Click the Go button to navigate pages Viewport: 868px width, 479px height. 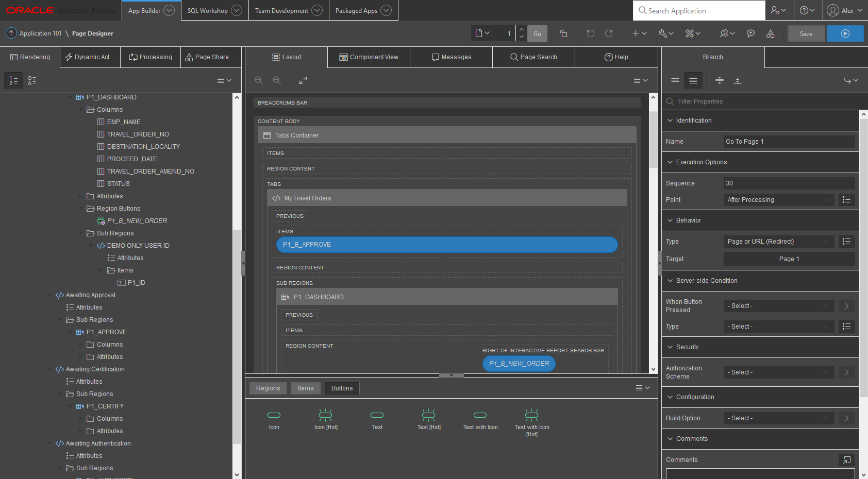click(537, 33)
